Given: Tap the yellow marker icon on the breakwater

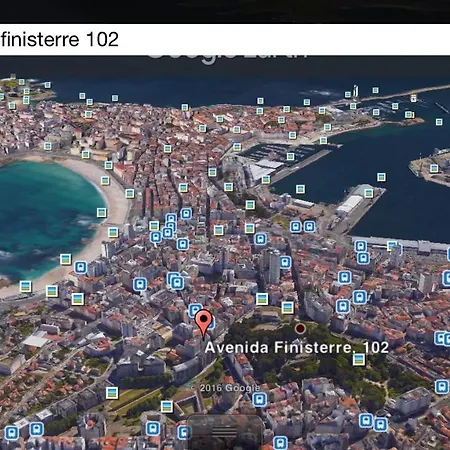Looking at the screenshot, I should point(413,98).
